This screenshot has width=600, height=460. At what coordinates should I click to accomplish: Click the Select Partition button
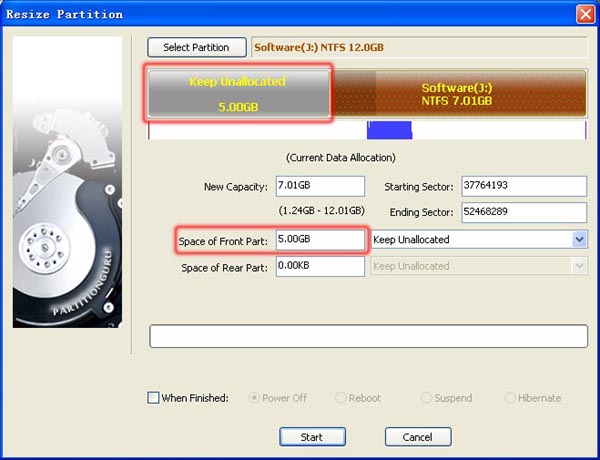click(x=197, y=47)
